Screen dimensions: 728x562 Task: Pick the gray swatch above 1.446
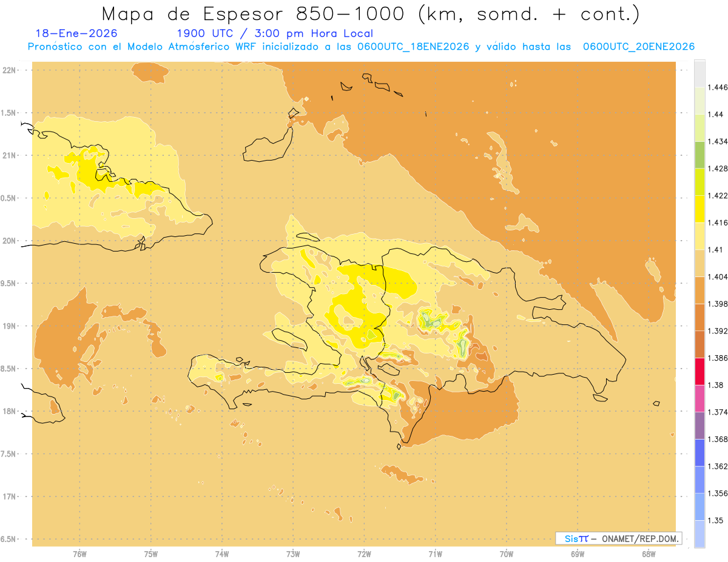tap(699, 73)
